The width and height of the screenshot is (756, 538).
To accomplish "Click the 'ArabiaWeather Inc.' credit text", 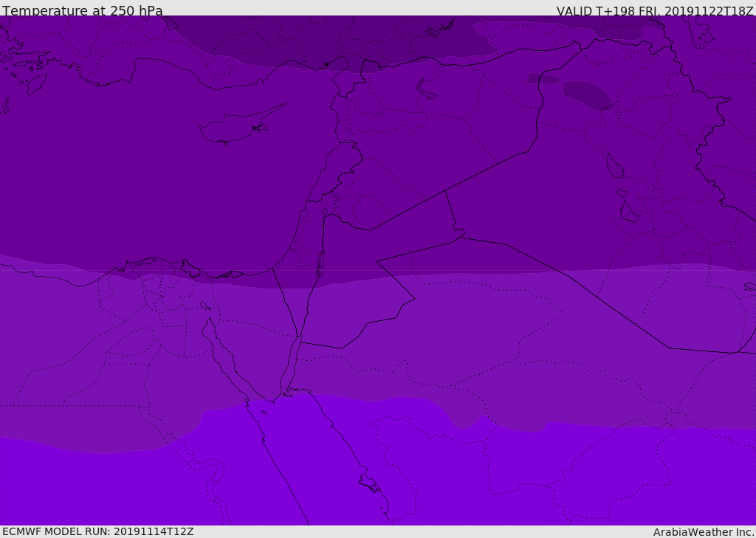I will tap(704, 532).
